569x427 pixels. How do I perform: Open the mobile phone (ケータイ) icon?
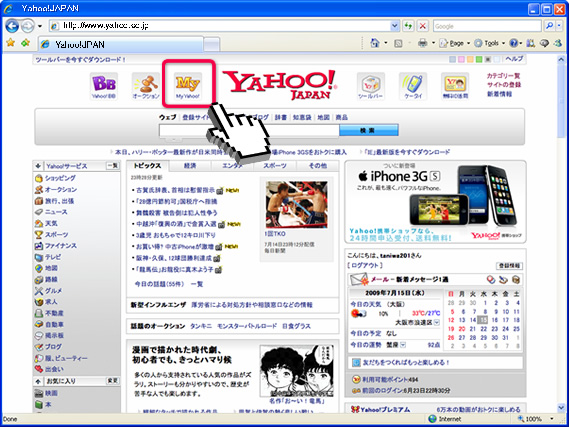pos(413,86)
